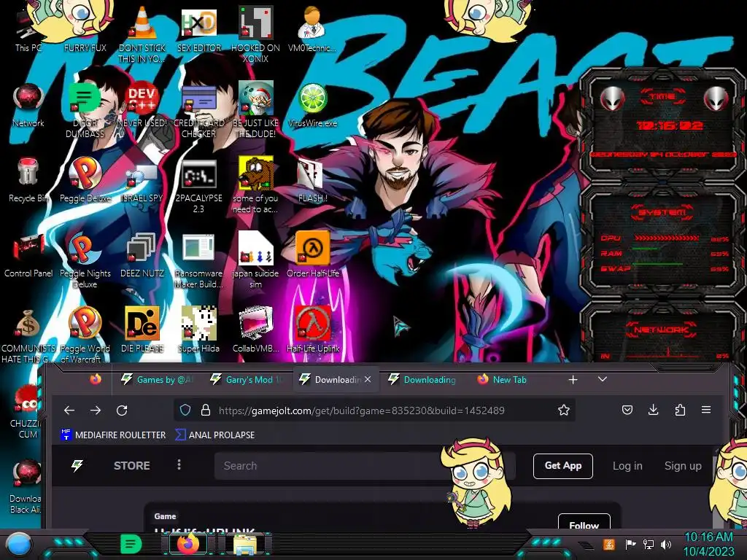Viewport: 747px width, 560px height.
Task: Open the This PC desktop icon
Action: (28, 31)
